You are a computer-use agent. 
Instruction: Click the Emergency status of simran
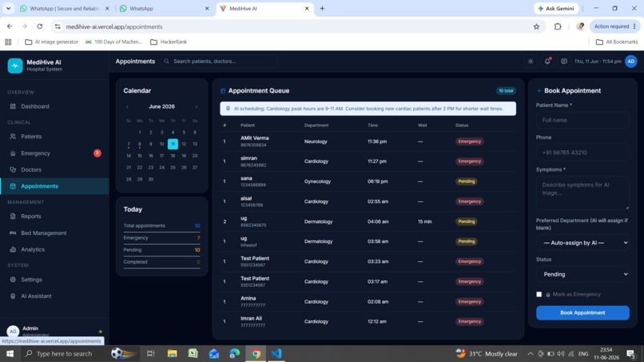(470, 161)
